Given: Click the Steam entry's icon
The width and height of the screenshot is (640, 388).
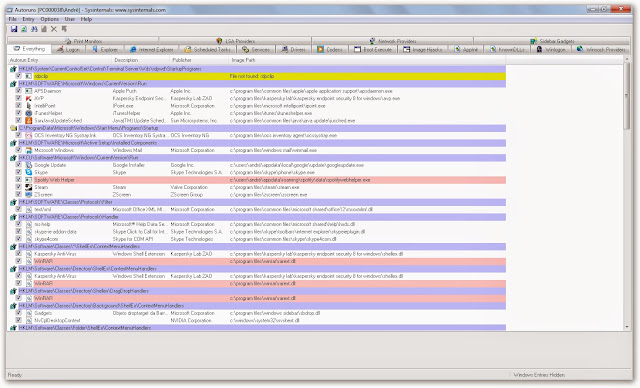Looking at the screenshot, I should pos(29,187).
